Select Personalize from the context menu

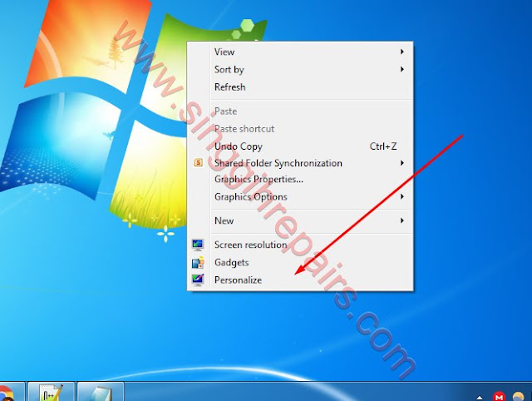click(x=300, y=280)
